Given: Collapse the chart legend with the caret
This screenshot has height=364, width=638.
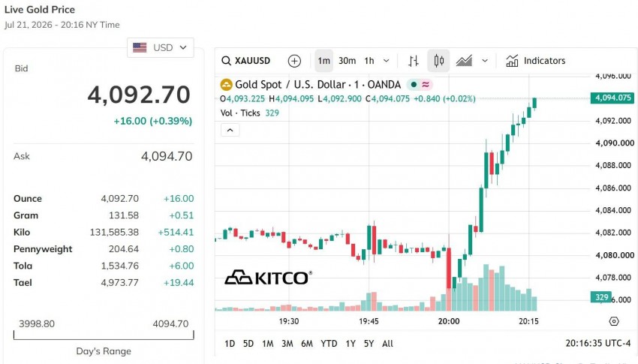Looking at the screenshot, I should 230,130.
